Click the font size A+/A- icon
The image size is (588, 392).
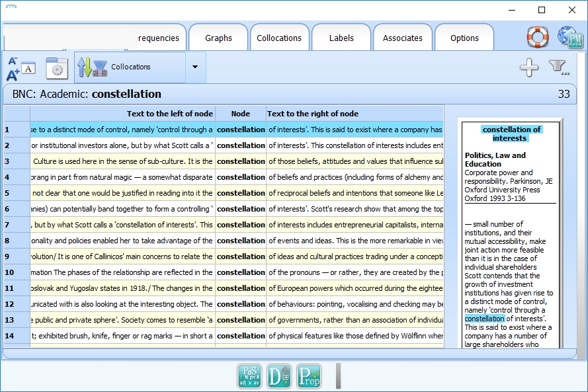point(20,67)
